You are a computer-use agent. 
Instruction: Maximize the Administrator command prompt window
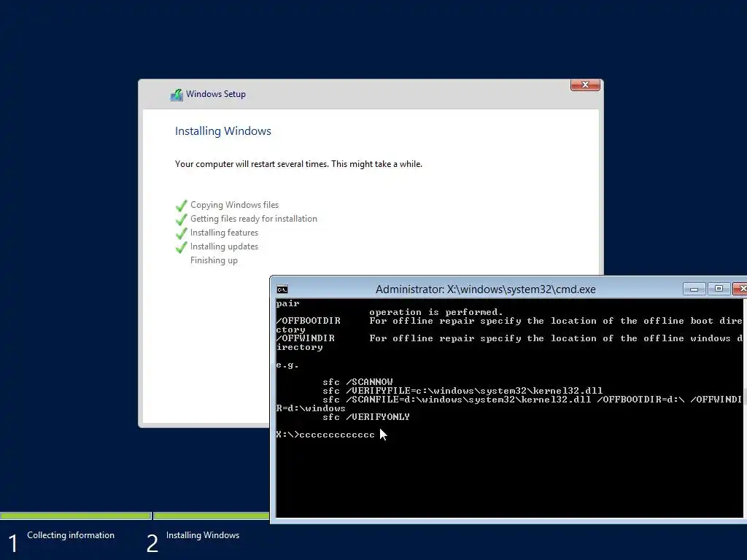(719, 289)
